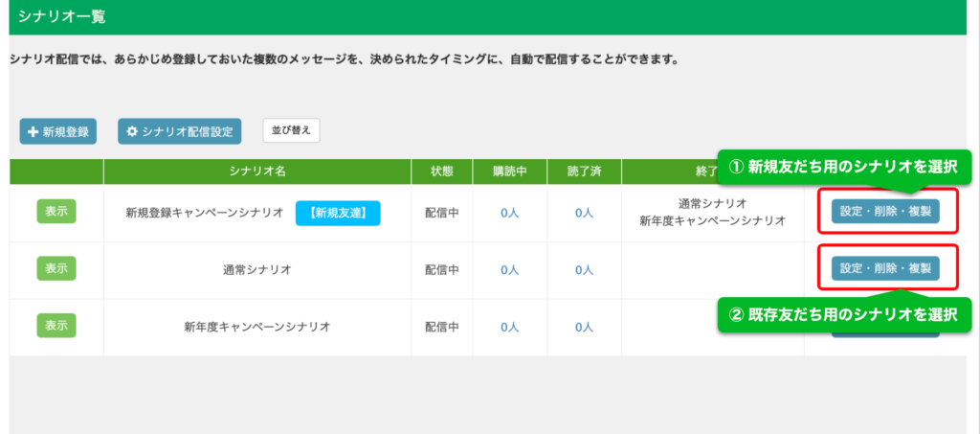Click the 【新規友達】 blue badge
The height and width of the screenshot is (434, 980).
pyautogui.click(x=338, y=213)
